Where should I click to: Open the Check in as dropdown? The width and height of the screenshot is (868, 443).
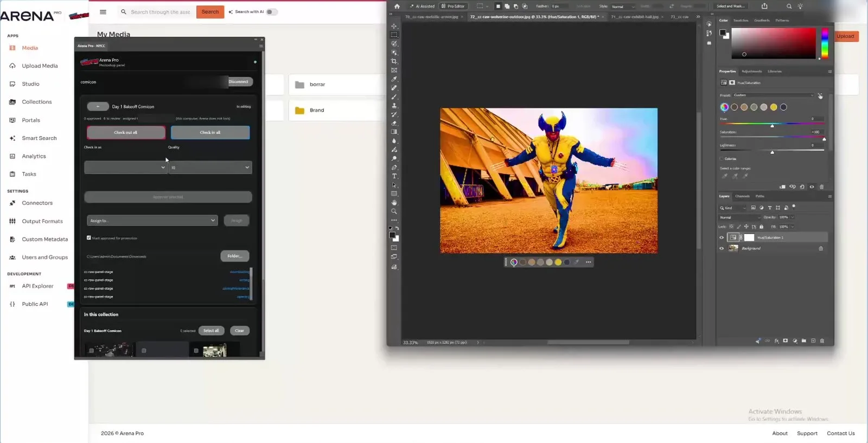point(125,168)
